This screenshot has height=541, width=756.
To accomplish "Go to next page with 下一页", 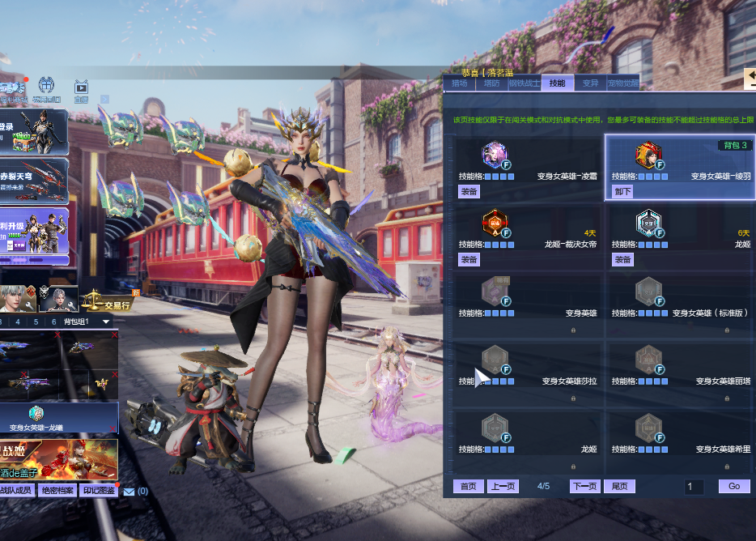I will [x=585, y=486].
